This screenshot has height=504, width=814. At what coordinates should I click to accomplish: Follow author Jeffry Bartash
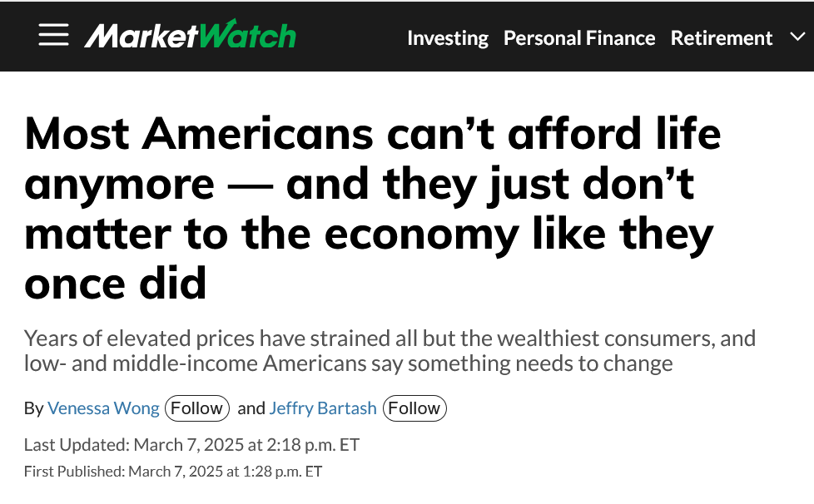414,408
